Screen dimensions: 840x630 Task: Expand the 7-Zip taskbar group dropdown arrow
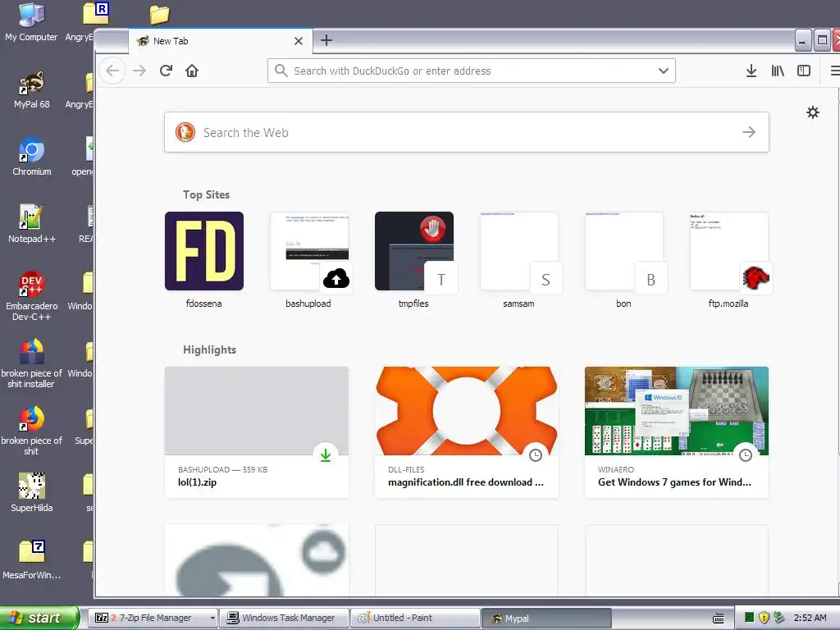point(212,618)
